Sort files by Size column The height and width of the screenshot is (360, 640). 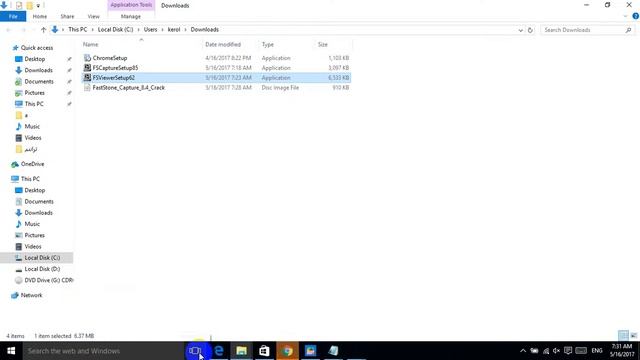pos(323,44)
